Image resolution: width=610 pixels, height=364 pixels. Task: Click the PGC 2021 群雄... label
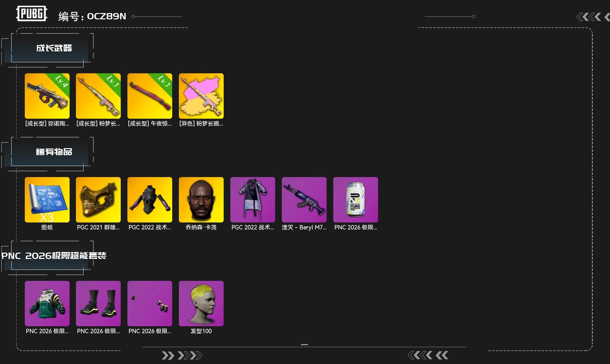[x=98, y=227]
